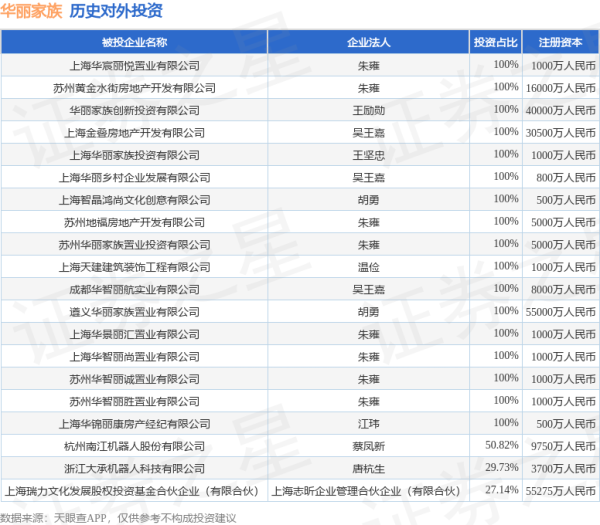600x525 pixels.
Task: Click 上海华景丽汇置业有限公司 cell
Action: [x=134, y=334]
